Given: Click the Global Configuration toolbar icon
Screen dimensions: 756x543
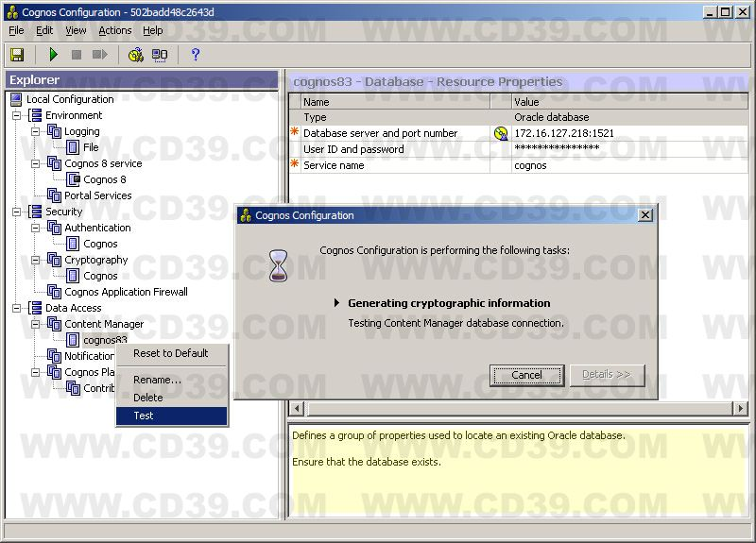Looking at the screenshot, I should pyautogui.click(x=160, y=55).
